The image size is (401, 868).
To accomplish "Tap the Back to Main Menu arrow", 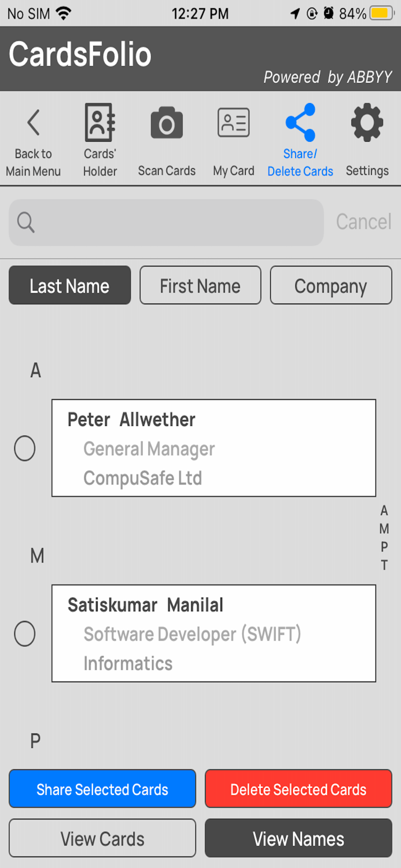I will click(x=33, y=123).
